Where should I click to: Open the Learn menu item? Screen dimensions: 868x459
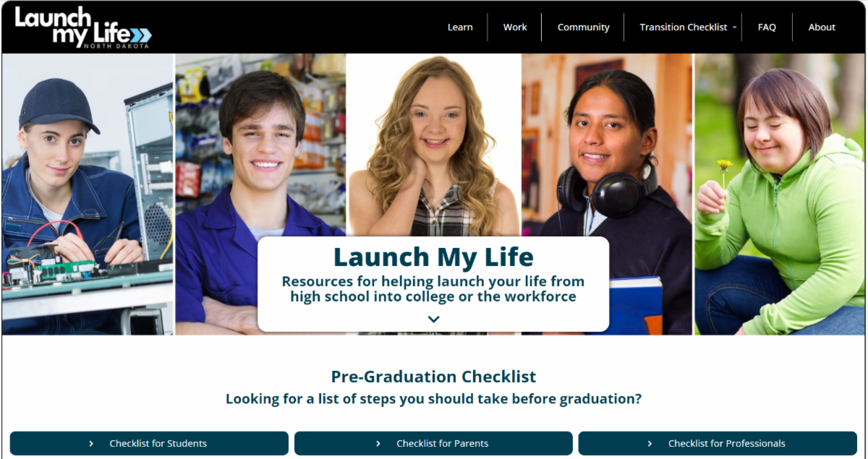[460, 27]
